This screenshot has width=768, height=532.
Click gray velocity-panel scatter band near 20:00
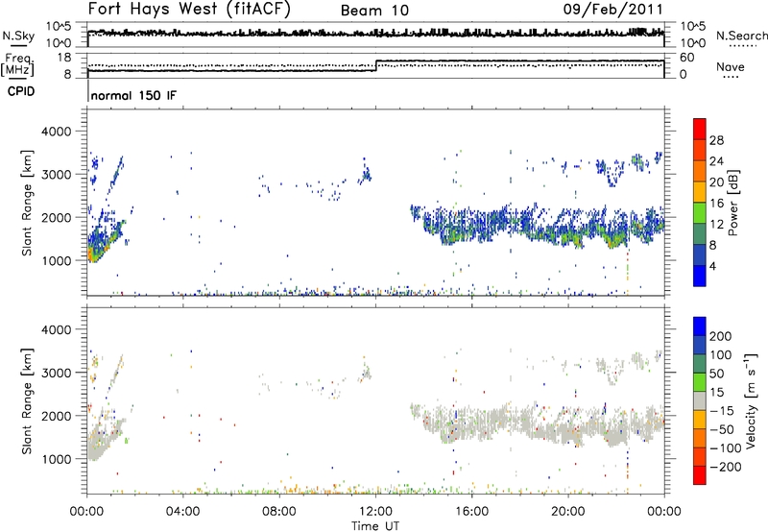coord(568,427)
